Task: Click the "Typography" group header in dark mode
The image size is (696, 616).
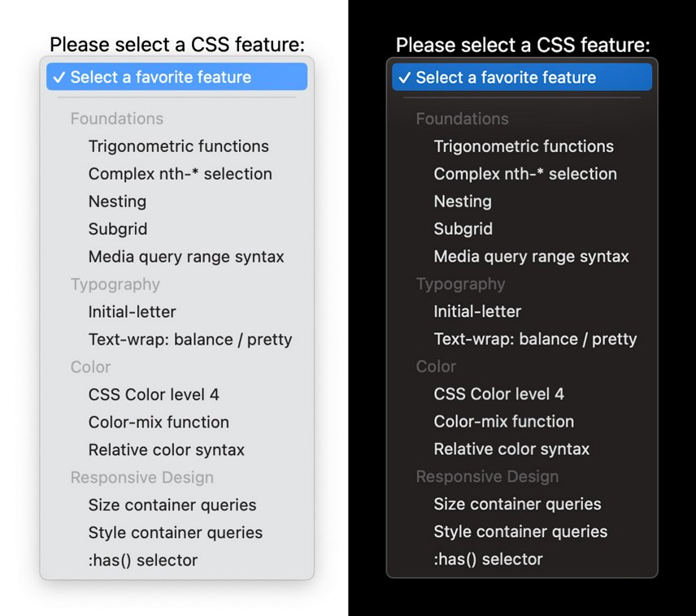Action: click(x=461, y=284)
